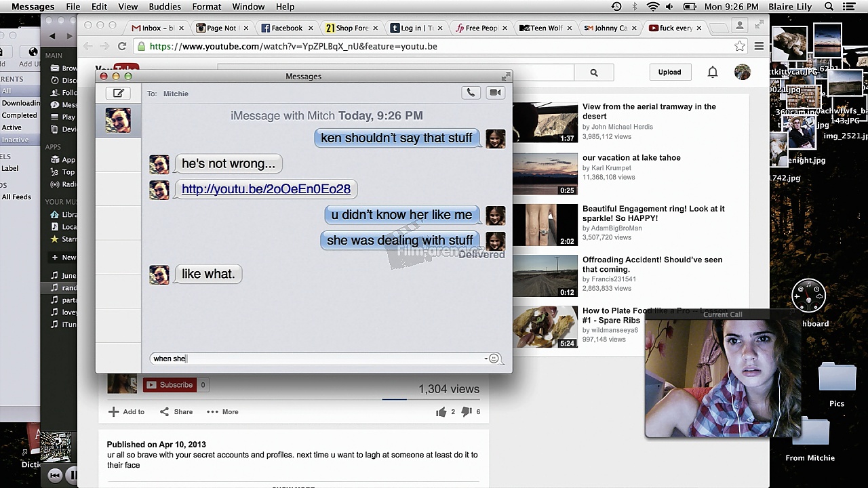Start an audio call with Mitchie

tap(471, 93)
